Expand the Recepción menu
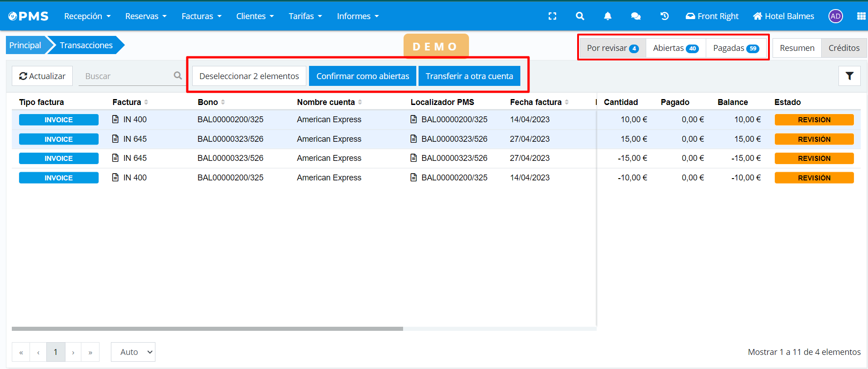This screenshot has width=868, height=369. coord(87,16)
